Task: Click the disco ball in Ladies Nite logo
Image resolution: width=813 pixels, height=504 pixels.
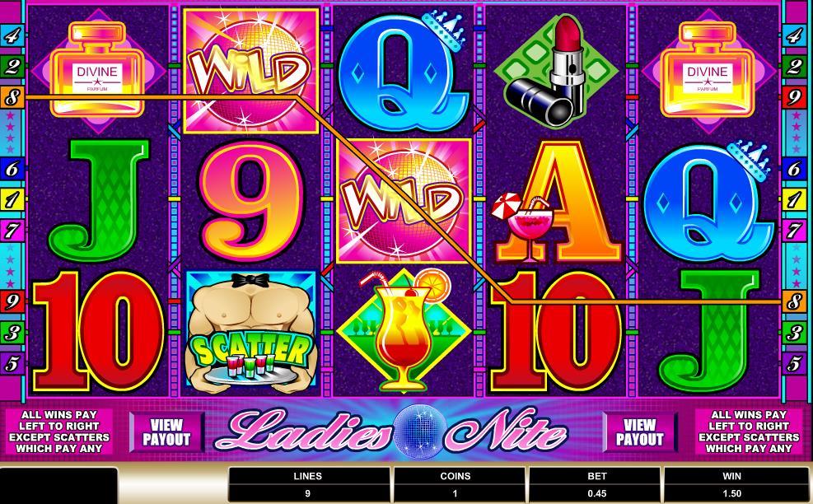Action: pos(420,432)
